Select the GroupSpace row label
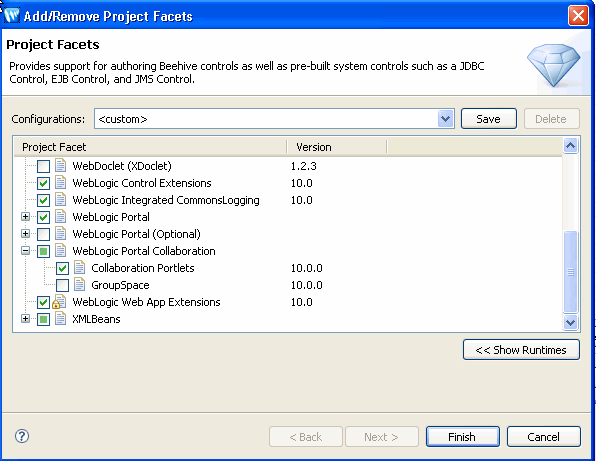The width and height of the screenshot is (596, 461). point(120,285)
